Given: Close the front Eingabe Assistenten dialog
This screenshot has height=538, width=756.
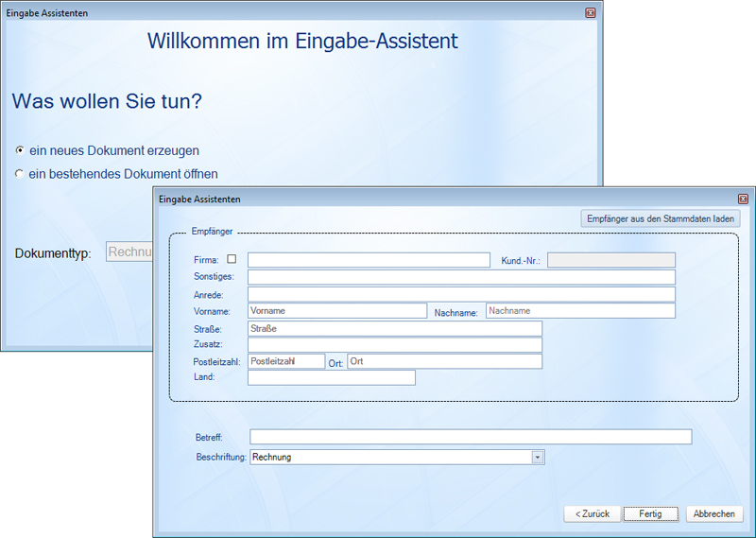Looking at the screenshot, I should [743, 200].
